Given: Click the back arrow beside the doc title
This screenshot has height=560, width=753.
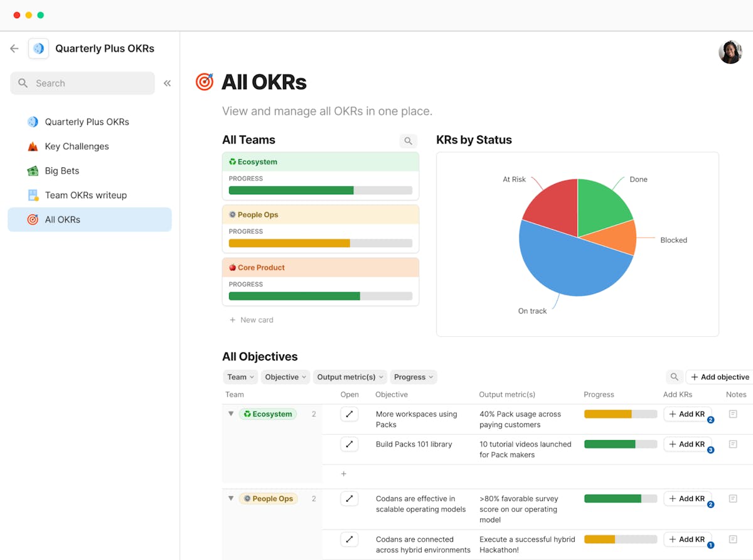Looking at the screenshot, I should point(14,48).
